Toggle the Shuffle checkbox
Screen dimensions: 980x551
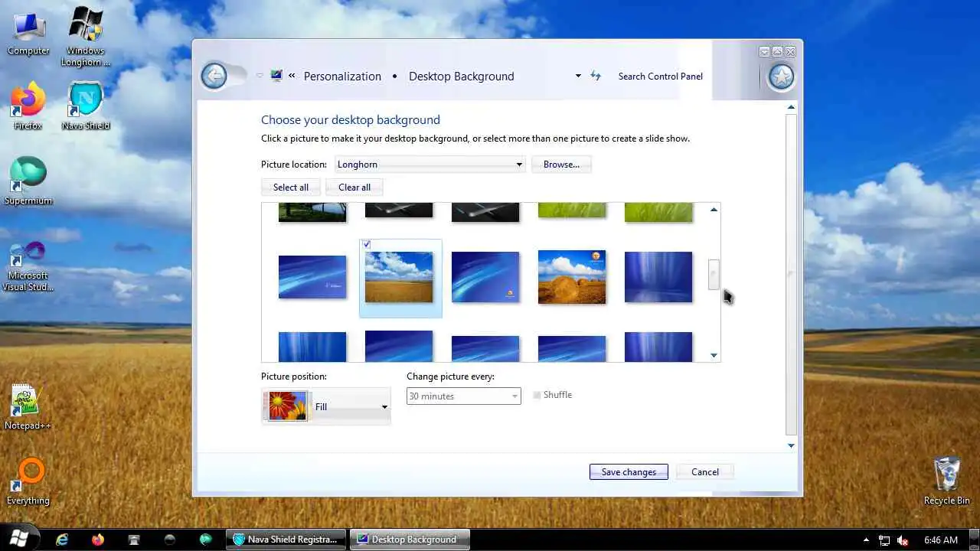[x=537, y=395]
